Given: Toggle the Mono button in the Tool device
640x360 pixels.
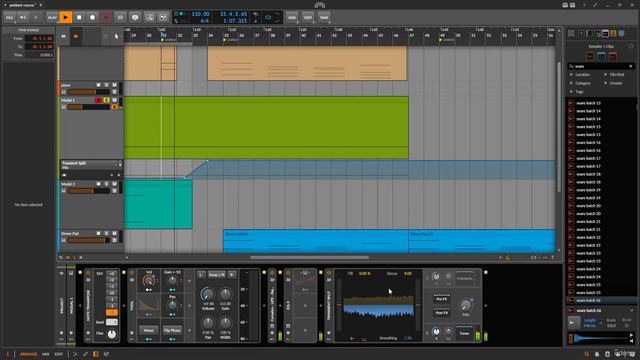Looking at the screenshot, I should point(149,330).
